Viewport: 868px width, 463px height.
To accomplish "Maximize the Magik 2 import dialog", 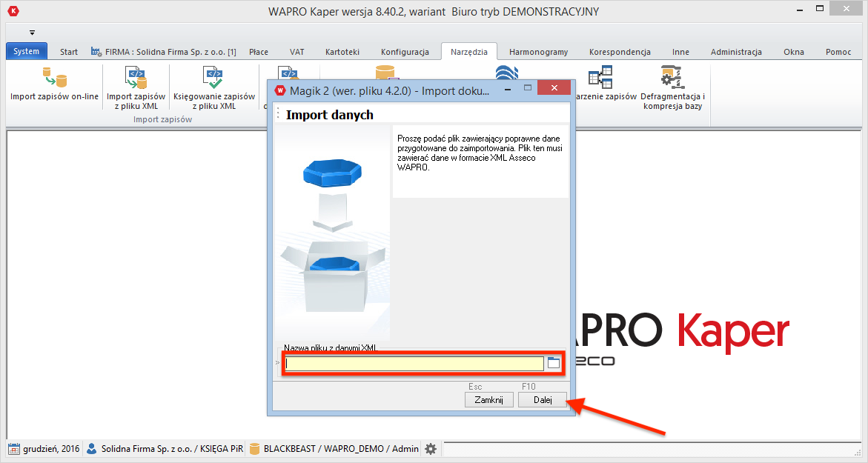I will pyautogui.click(x=529, y=89).
